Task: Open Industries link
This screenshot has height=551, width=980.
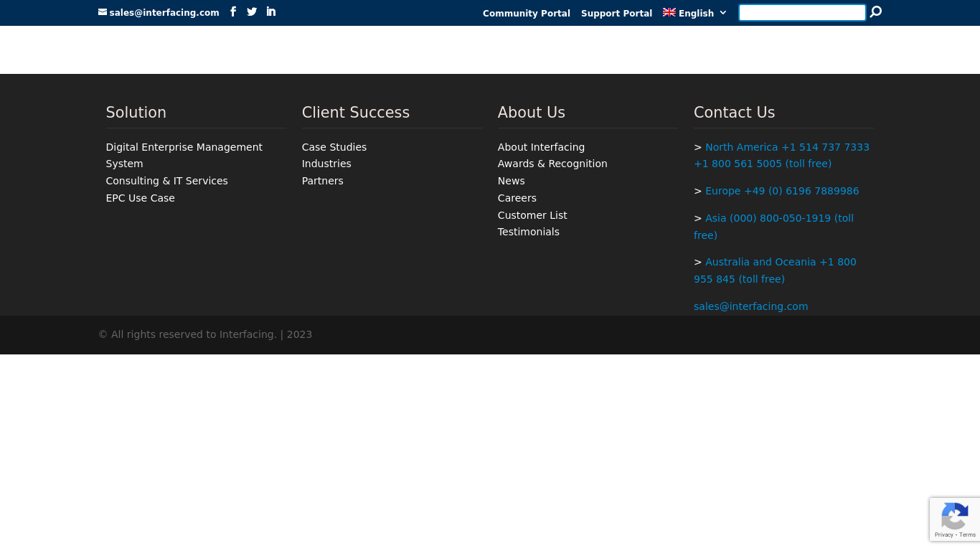Action: [326, 164]
